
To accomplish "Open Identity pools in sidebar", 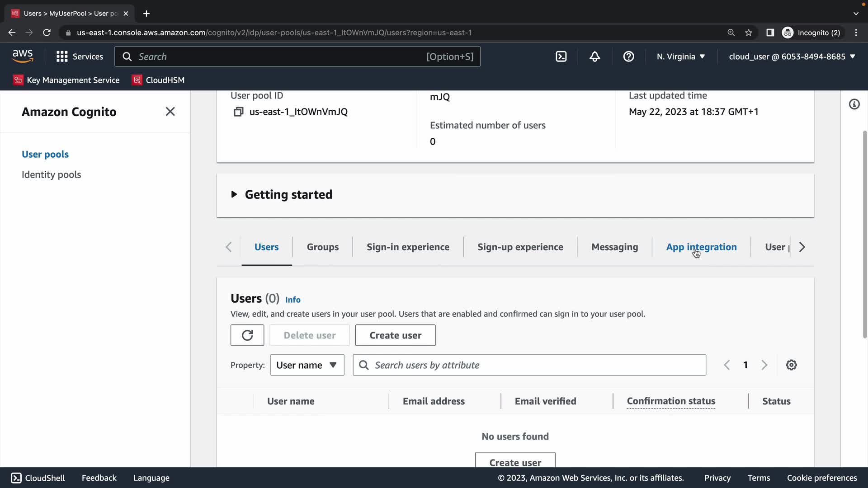I will point(51,174).
